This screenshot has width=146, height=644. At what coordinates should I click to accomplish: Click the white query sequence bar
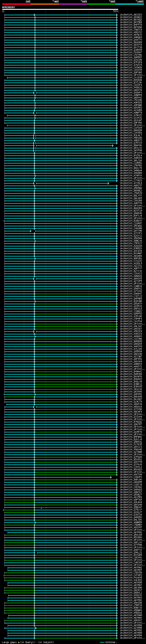tap(60, 9)
